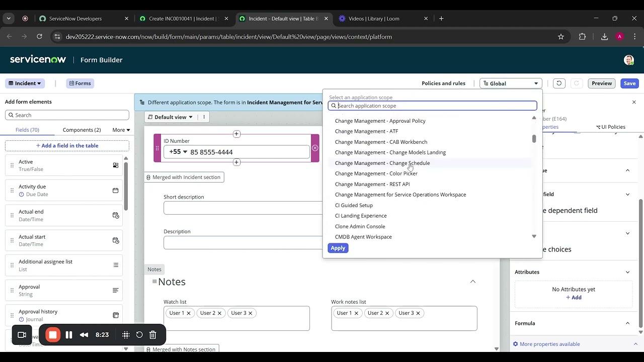Click the Actual end date/time type icon
Image resolution: width=644 pixels, height=362 pixels.
[x=116, y=215]
